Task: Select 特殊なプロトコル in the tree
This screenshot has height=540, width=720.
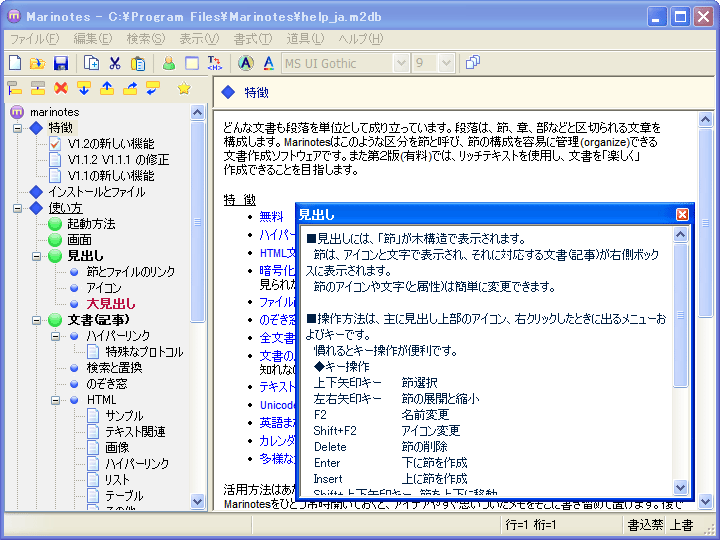Action: 144,352
